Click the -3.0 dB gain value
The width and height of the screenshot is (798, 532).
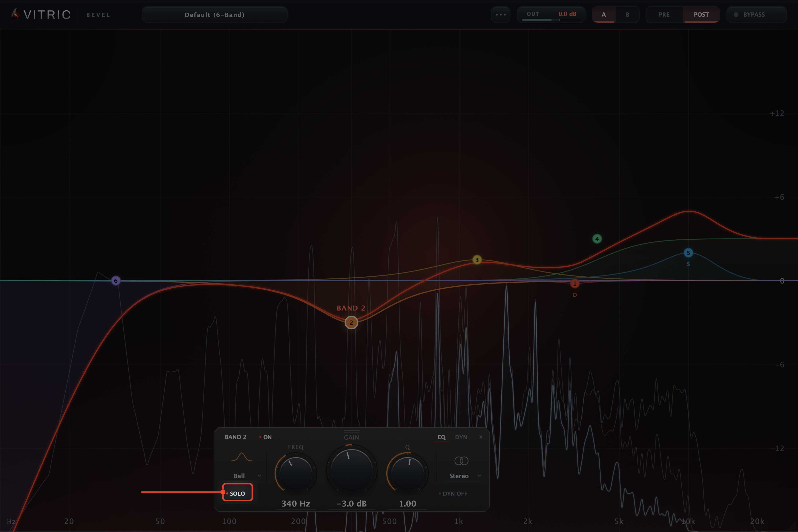pos(352,503)
